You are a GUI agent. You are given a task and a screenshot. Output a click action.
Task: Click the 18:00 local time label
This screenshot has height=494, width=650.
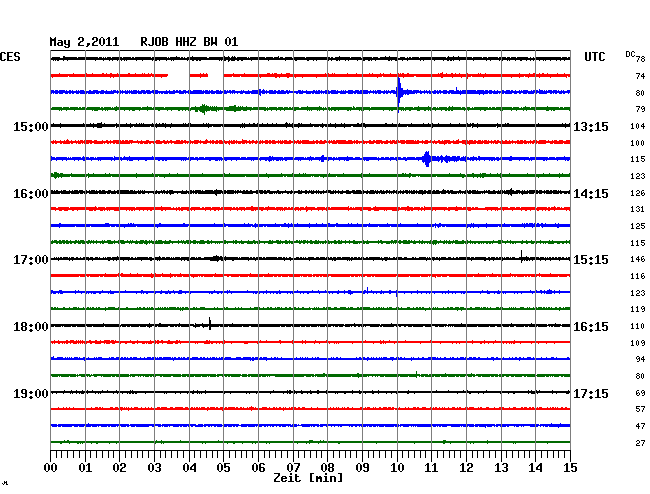(x=31, y=327)
